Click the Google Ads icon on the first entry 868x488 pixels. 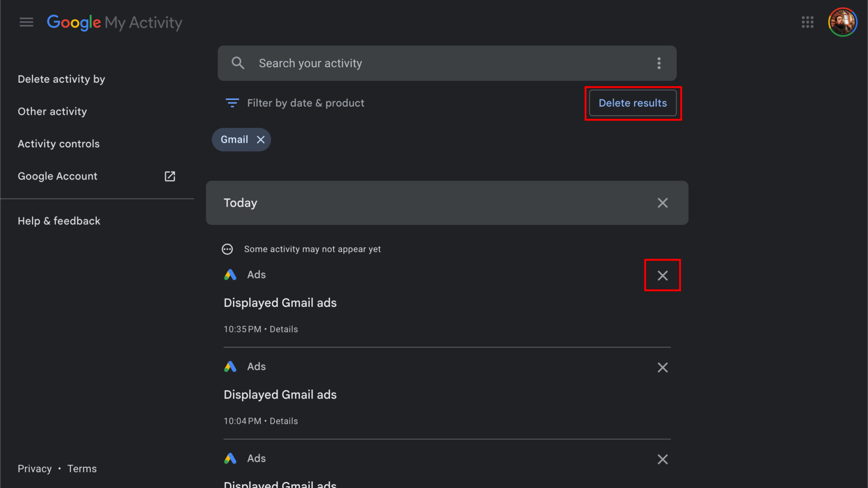230,274
